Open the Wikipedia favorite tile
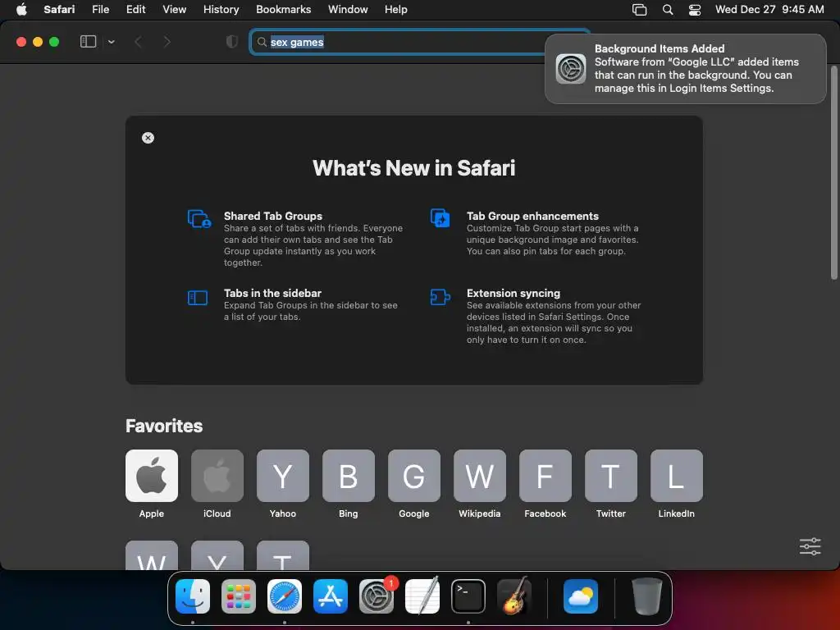 click(x=479, y=476)
